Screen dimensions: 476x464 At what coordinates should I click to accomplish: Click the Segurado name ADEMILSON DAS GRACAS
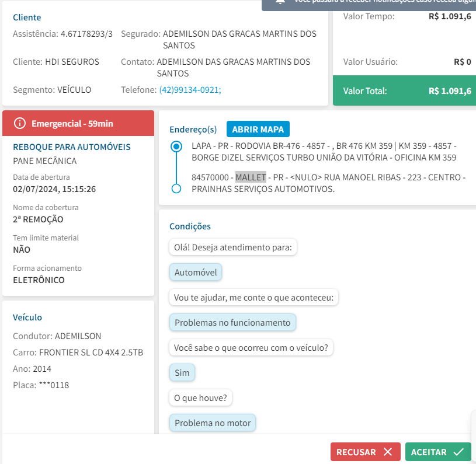239,40
